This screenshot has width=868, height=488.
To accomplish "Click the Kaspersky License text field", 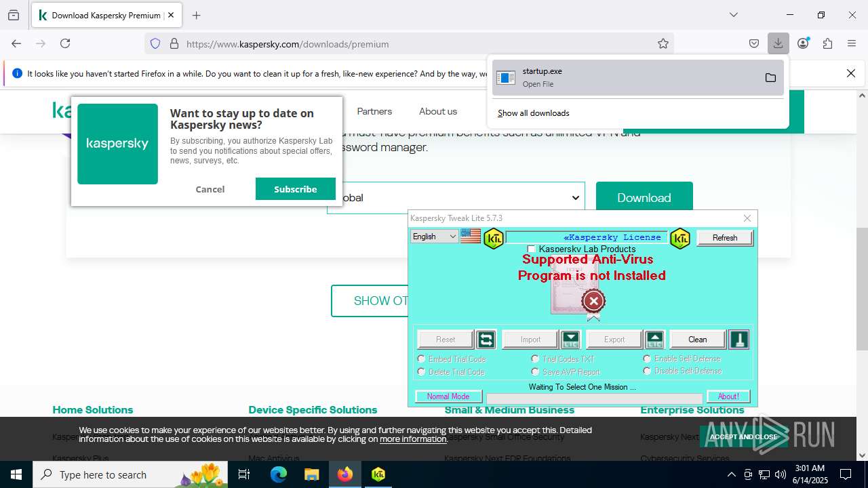I will click(587, 237).
